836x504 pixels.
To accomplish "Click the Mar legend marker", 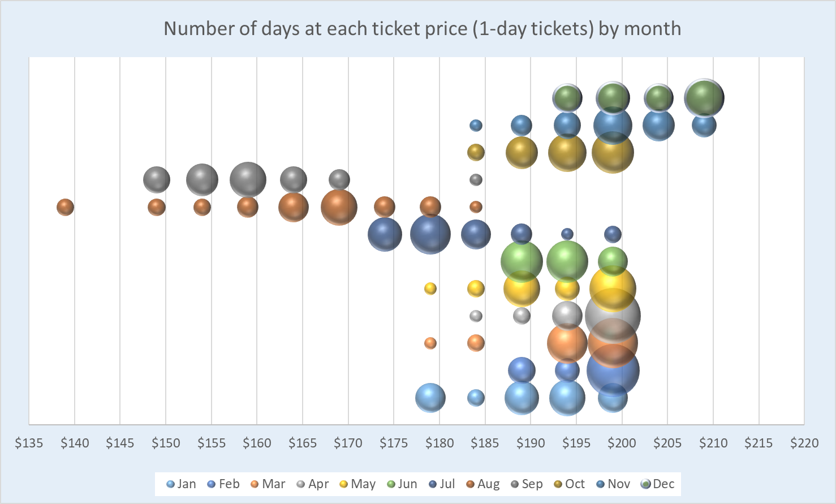I will pos(255,484).
